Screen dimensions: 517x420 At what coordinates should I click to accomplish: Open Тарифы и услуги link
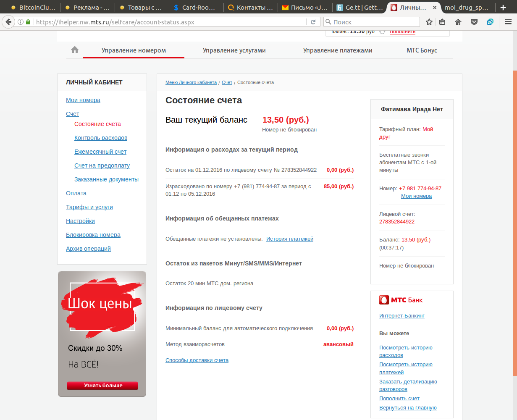(89, 207)
